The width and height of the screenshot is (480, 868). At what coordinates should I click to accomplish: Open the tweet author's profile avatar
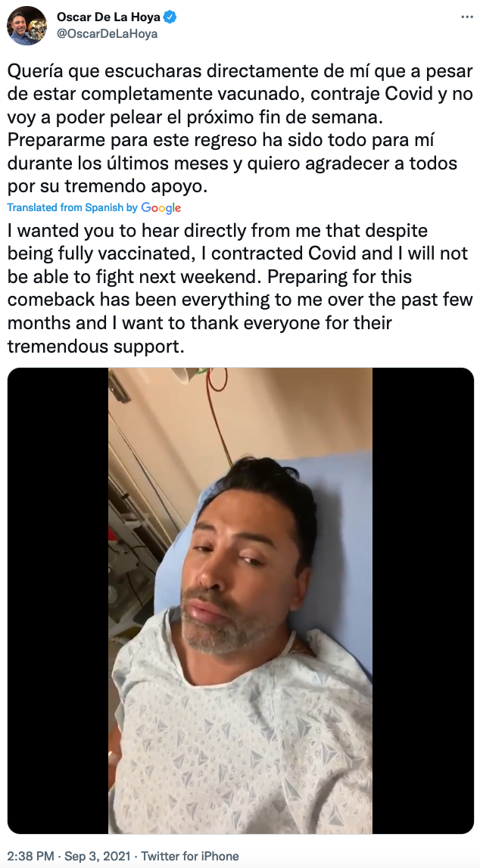tap(26, 26)
